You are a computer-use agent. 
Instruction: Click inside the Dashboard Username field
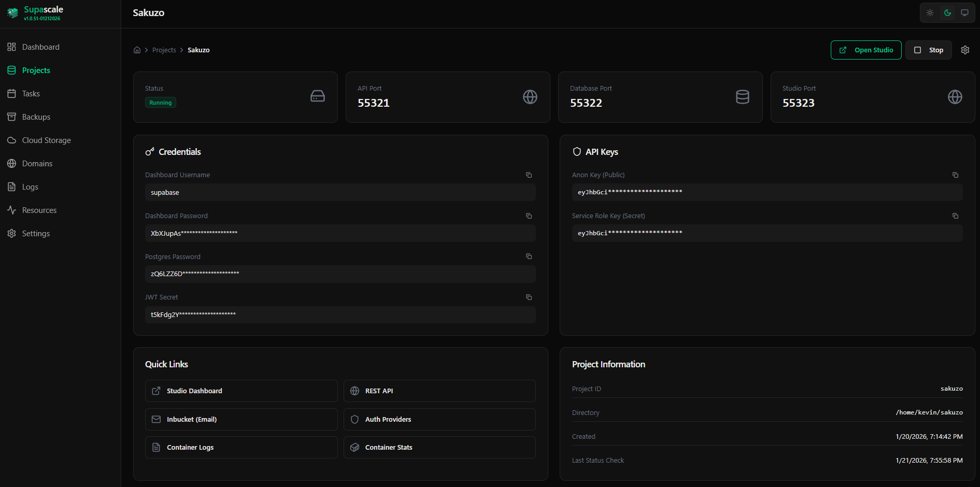click(x=340, y=192)
